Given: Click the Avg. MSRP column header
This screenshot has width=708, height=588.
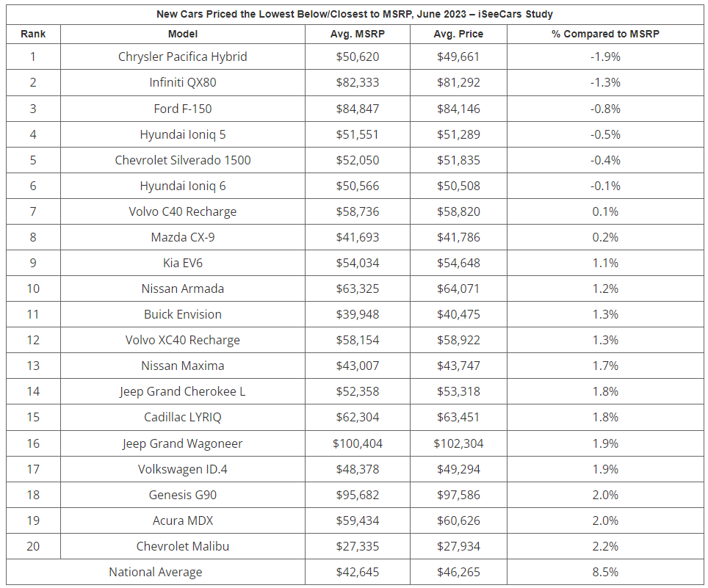Looking at the screenshot, I should pyautogui.click(x=358, y=34).
